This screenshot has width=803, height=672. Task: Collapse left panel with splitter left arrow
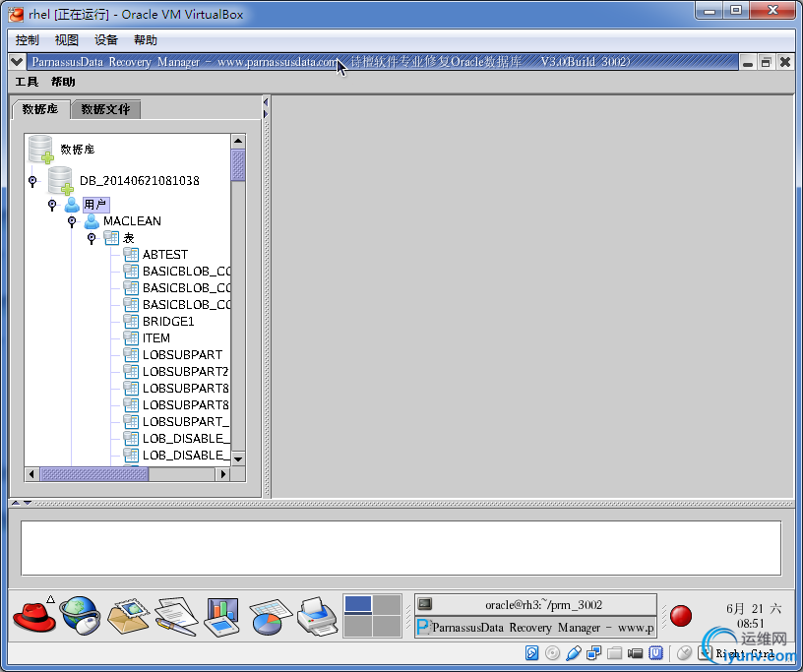coord(266,102)
